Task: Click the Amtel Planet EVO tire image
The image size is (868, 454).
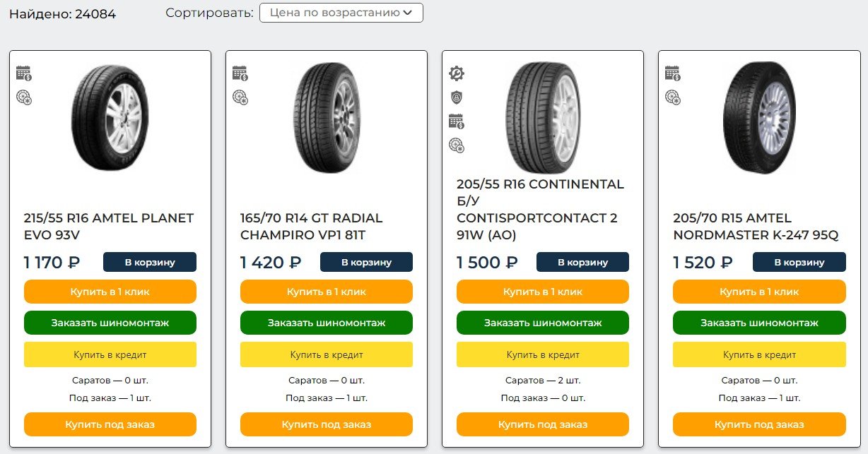Action: (110, 117)
